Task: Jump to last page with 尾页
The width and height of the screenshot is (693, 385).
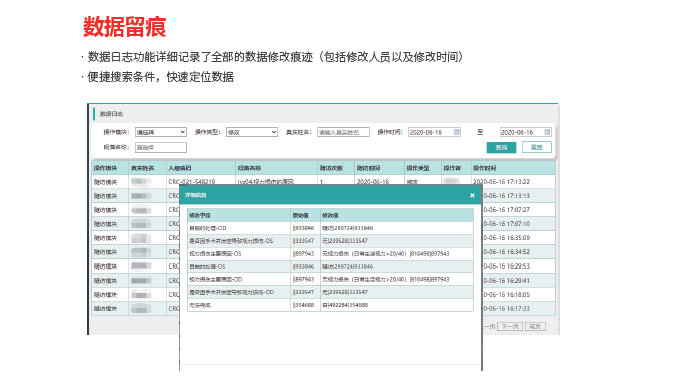Action: (x=535, y=327)
